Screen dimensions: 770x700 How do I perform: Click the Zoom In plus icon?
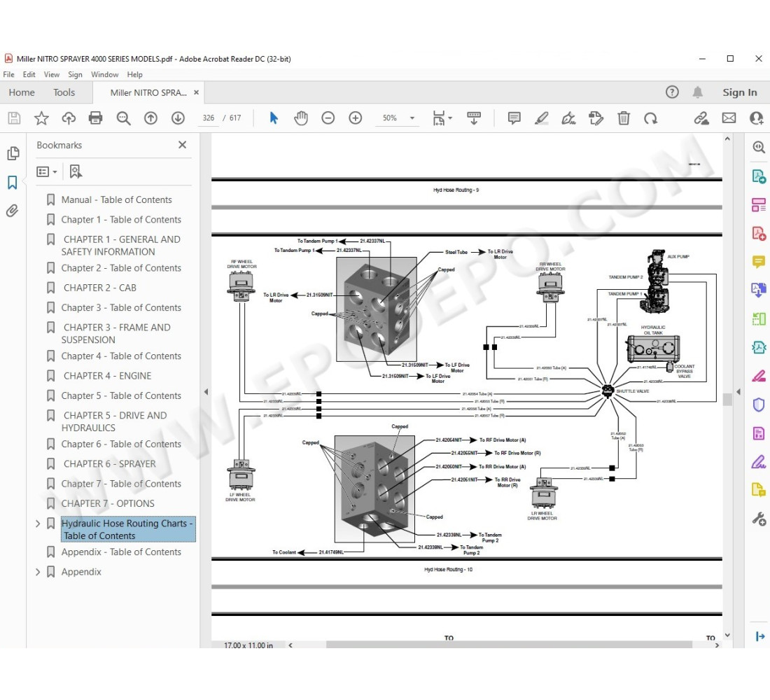tap(356, 118)
